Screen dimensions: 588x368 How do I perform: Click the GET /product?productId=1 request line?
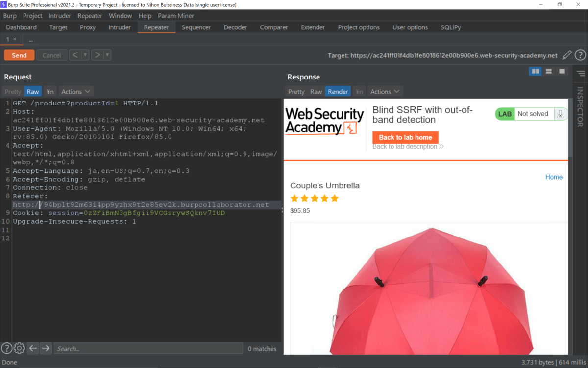click(85, 104)
